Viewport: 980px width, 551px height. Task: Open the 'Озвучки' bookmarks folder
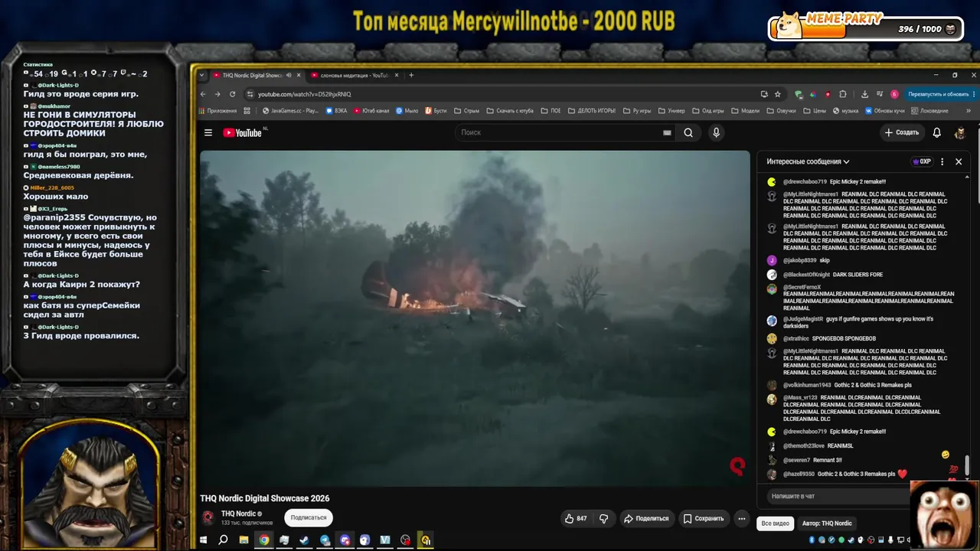781,111
